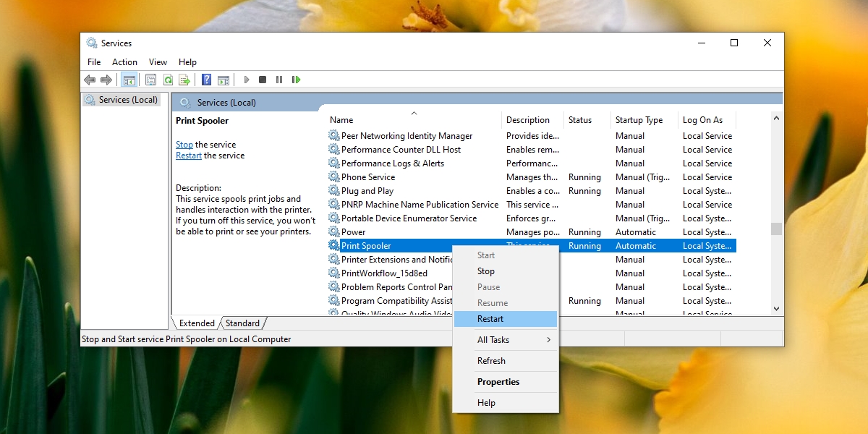Click the Restart Service toolbar icon
Screen dimensions: 868x434
pos(297,80)
